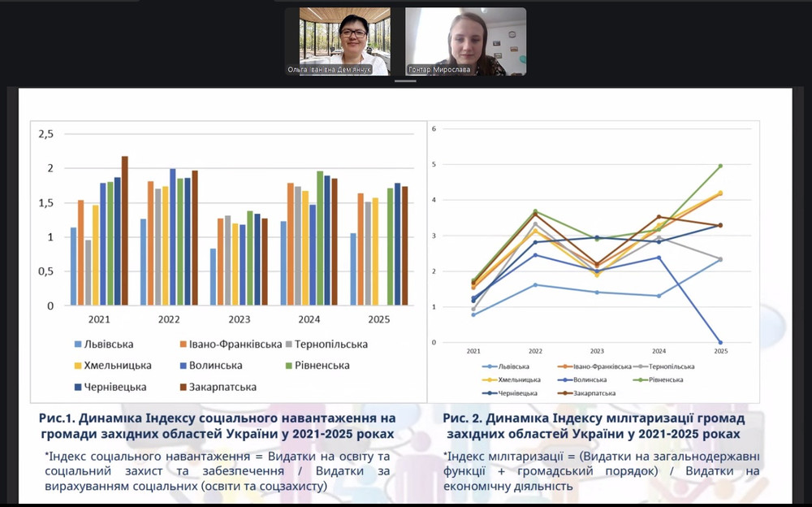The height and width of the screenshot is (507, 812).
Task: Click the drag handle below the video thumbnails
Action: (405, 81)
